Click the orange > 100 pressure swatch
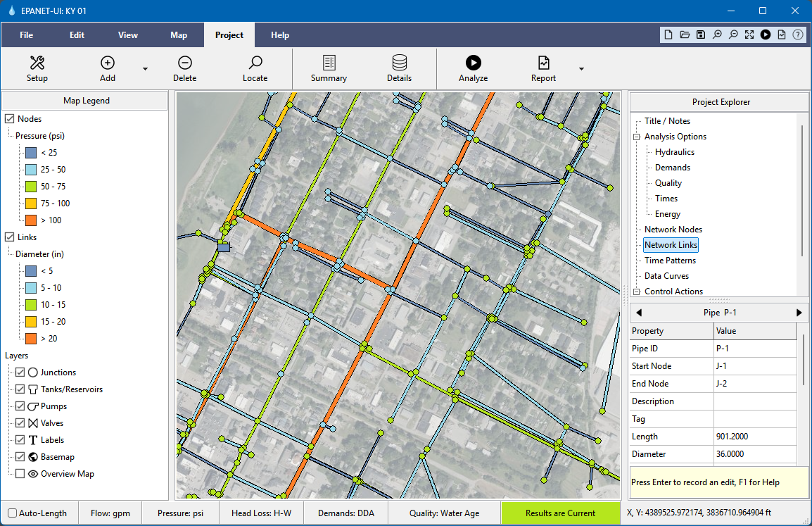This screenshot has height=526, width=812. [x=30, y=220]
